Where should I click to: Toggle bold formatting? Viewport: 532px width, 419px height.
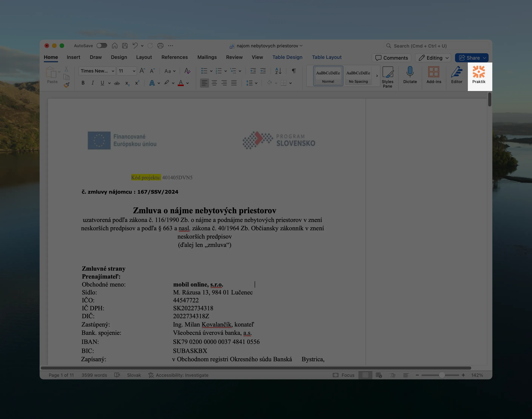tap(83, 83)
